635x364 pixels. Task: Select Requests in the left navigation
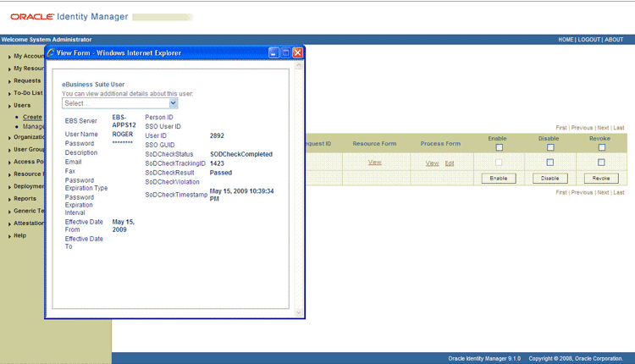(x=27, y=80)
